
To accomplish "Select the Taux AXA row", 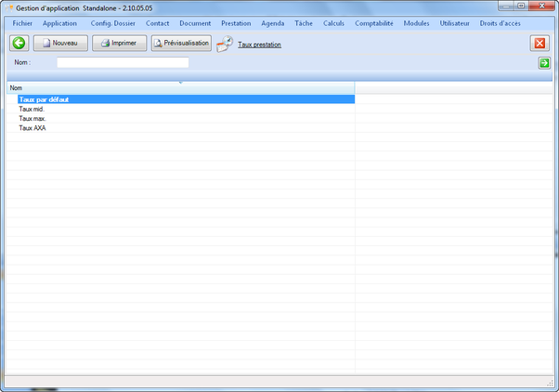I will click(32, 128).
